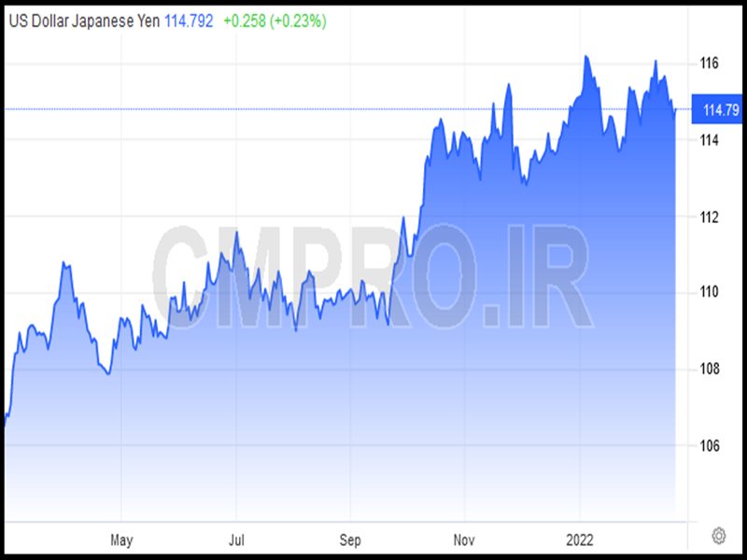Click the 112 price axis label
This screenshot has width=747, height=560.
coord(709,217)
